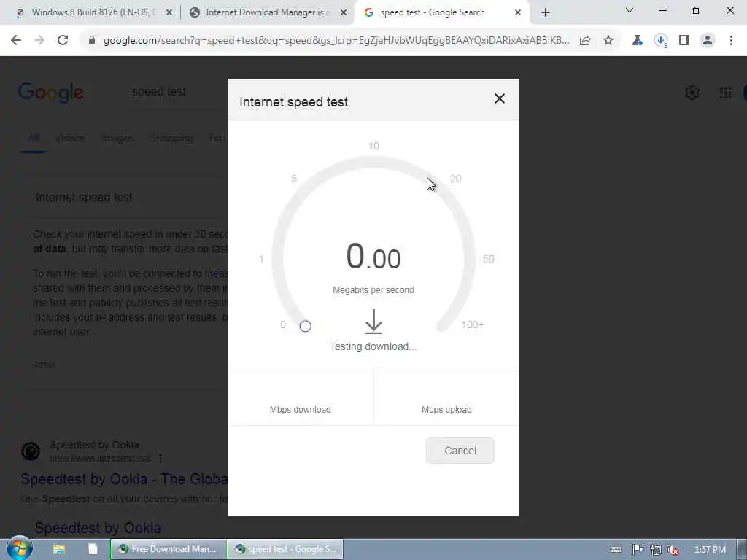Open the share page icon in address bar

click(x=585, y=41)
